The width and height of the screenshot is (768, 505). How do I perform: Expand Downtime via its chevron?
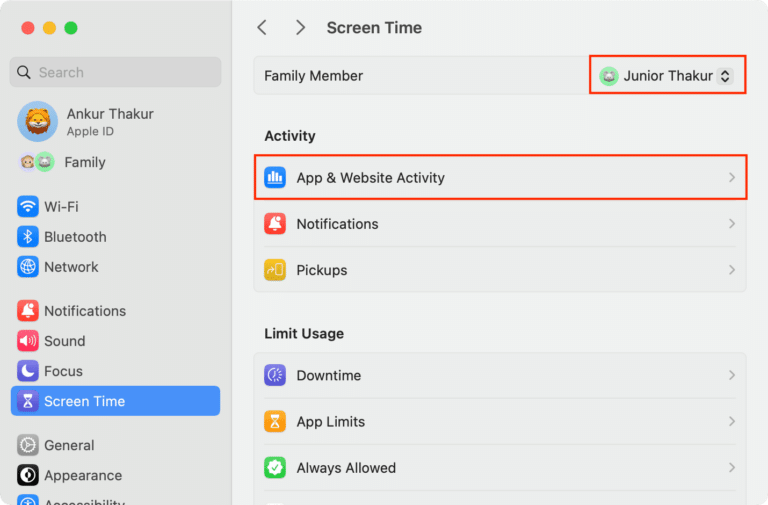[x=732, y=375]
